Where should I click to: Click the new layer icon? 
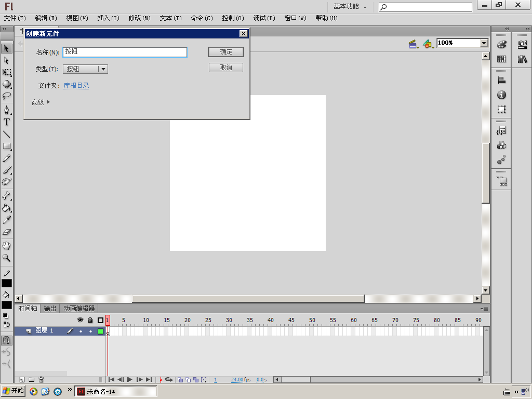pos(22,380)
